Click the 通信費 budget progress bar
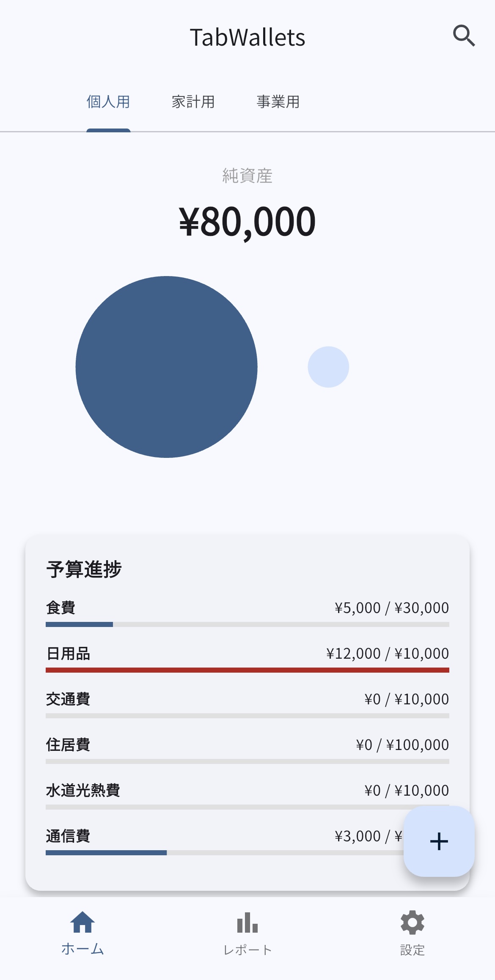This screenshot has width=495, height=980. pyautogui.click(x=224, y=853)
